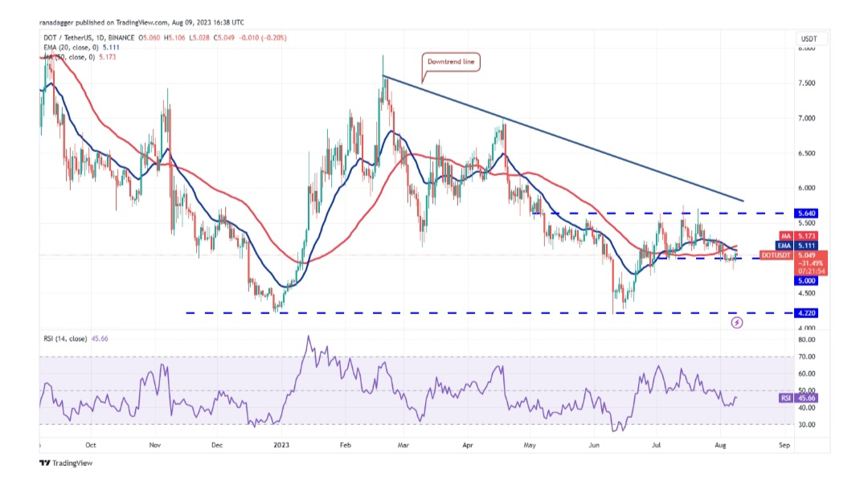Click the 2023 marker on the time axis

click(280, 443)
